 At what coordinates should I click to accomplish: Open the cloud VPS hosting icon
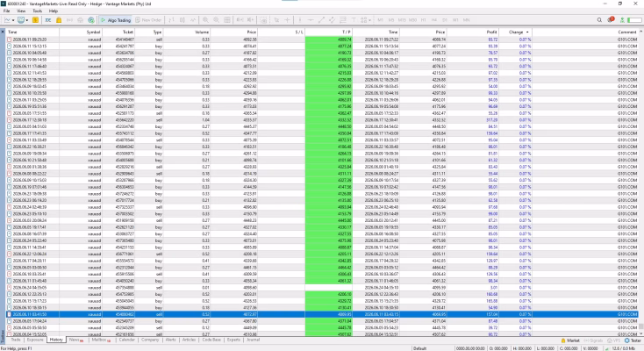pyautogui.click(x=80, y=19)
